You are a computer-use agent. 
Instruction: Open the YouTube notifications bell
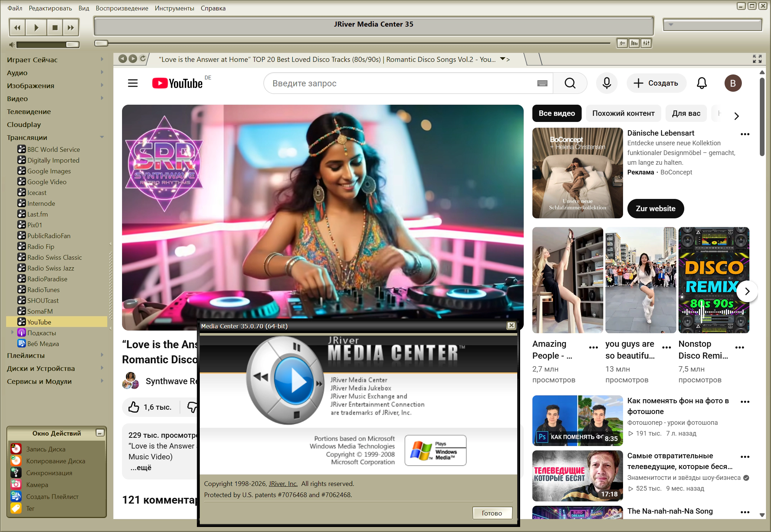pyautogui.click(x=702, y=83)
